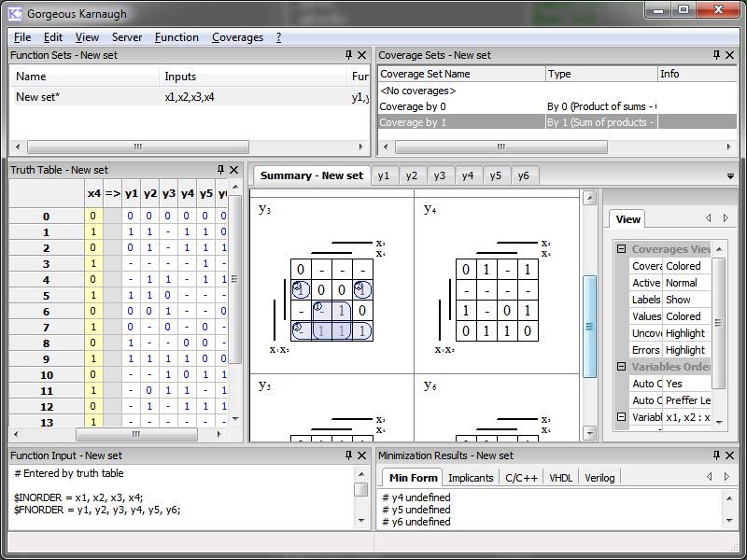Open the summary tabs list dropdown
This screenshot has height=560, width=747.
[730, 176]
